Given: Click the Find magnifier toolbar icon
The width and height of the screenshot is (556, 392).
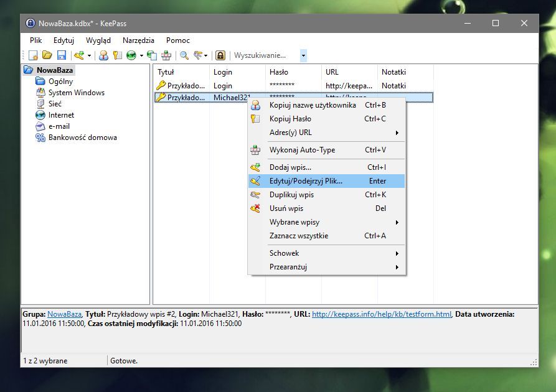Looking at the screenshot, I should [x=184, y=56].
